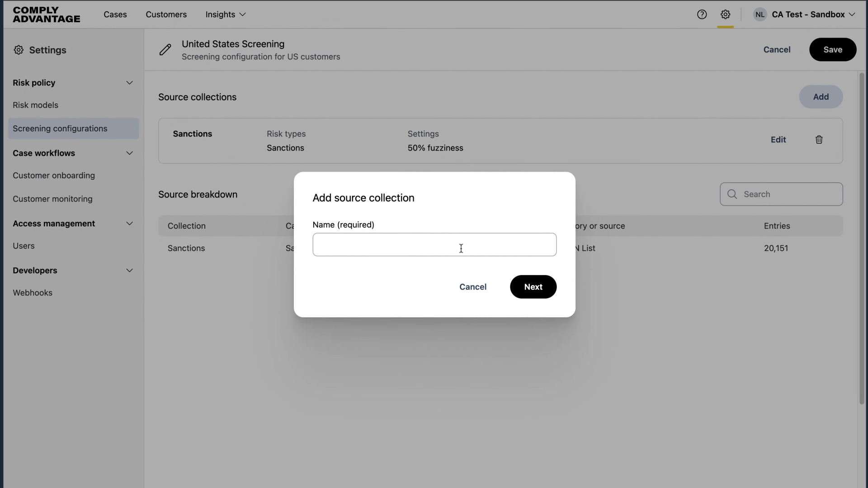Click the NL user avatar
This screenshot has width=868, height=488.
point(760,14)
